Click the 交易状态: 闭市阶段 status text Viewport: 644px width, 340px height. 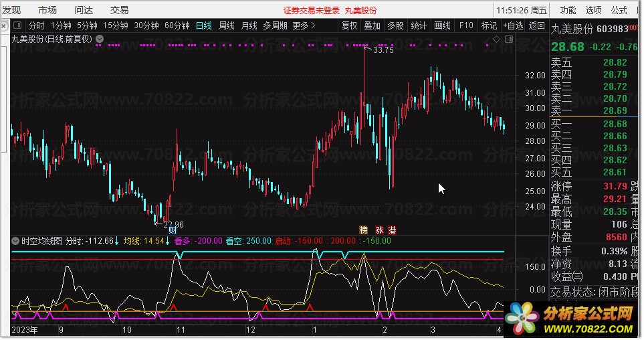click(x=594, y=292)
